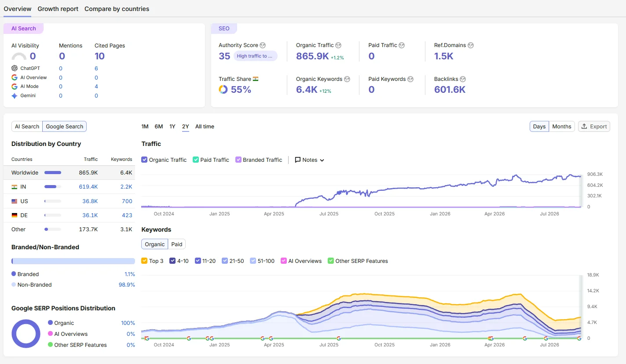The image size is (626, 364).
Task: Click the German flag in DE row
Action: click(x=14, y=215)
